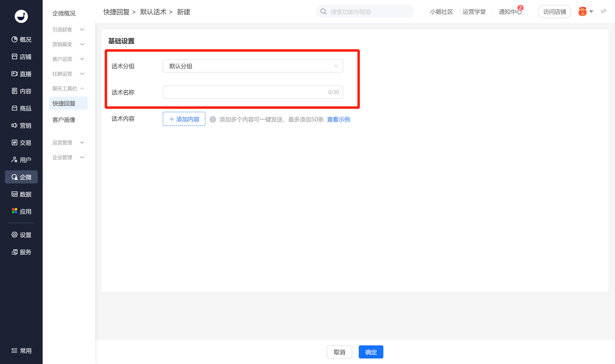Click the swap arrows icon top right
Screen dimensions: 615x364
[604, 11]
